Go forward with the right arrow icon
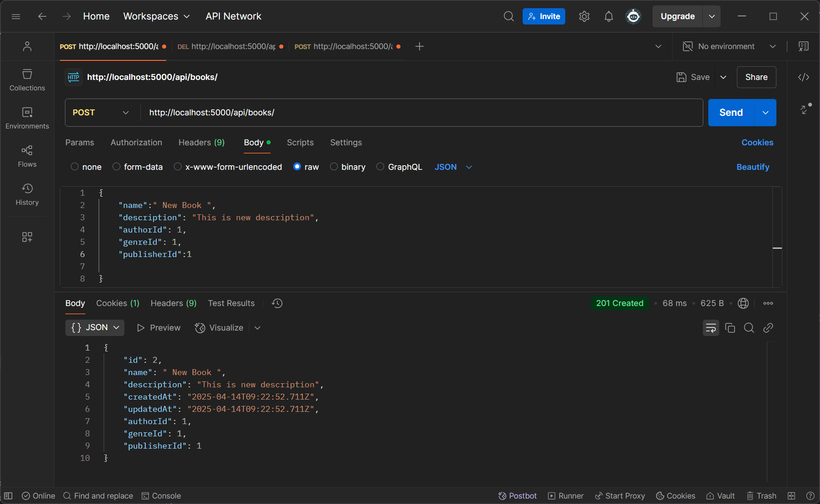Image resolution: width=820 pixels, height=504 pixels. (67, 16)
